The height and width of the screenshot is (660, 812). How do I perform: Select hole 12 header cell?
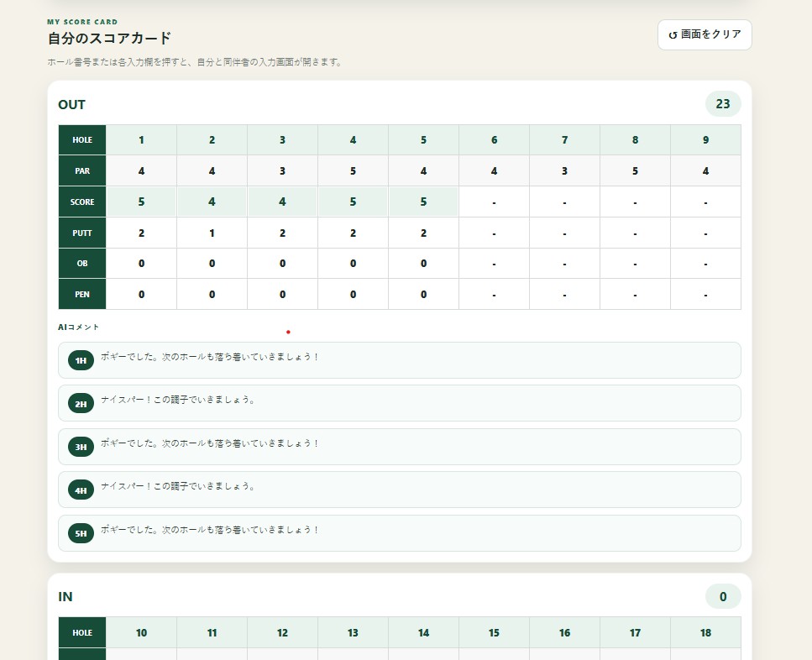click(x=282, y=632)
